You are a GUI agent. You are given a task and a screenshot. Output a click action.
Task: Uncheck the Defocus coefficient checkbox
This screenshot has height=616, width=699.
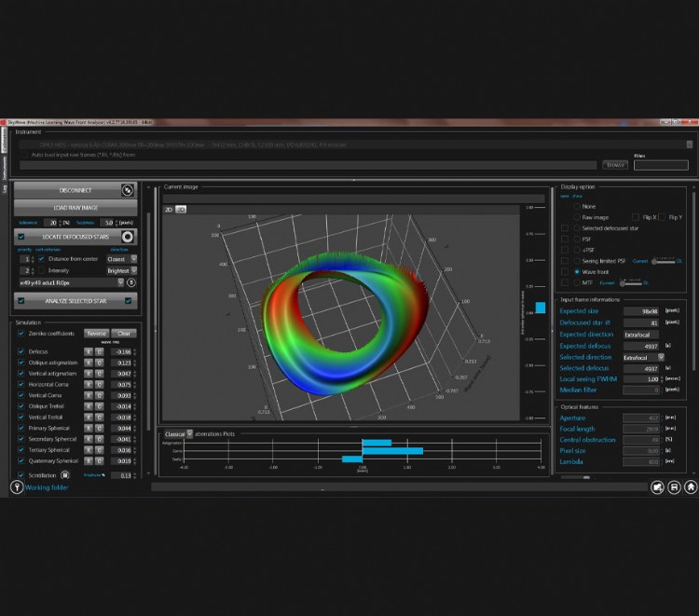coord(21,351)
